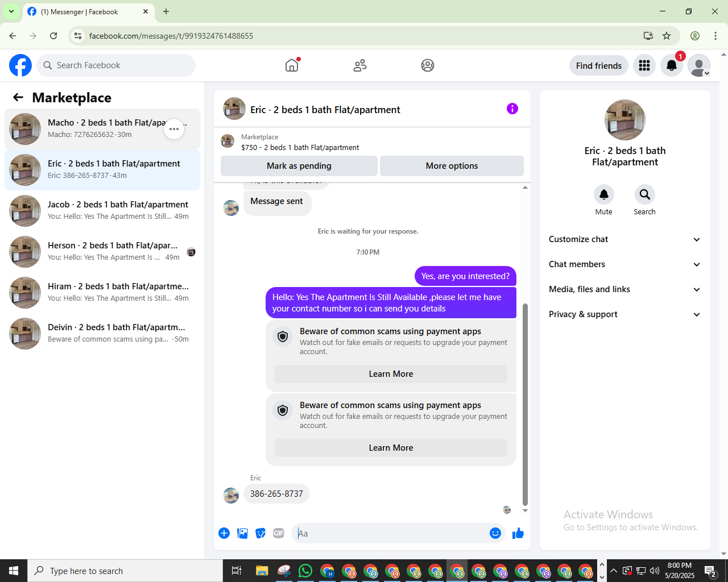
Task: Open WhatsApp from the taskbar
Action: [305, 571]
